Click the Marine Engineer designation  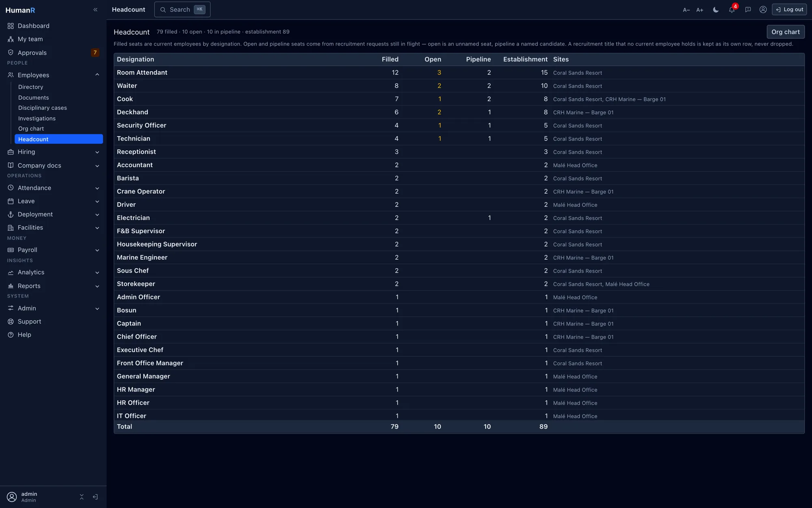[142, 257]
